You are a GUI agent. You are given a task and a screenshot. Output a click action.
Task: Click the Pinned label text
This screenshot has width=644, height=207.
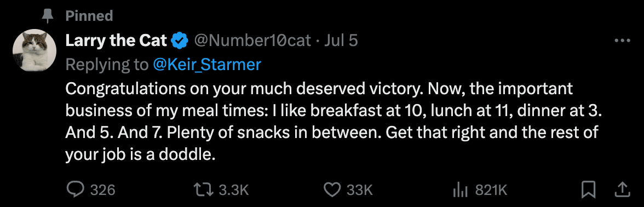[x=89, y=15]
